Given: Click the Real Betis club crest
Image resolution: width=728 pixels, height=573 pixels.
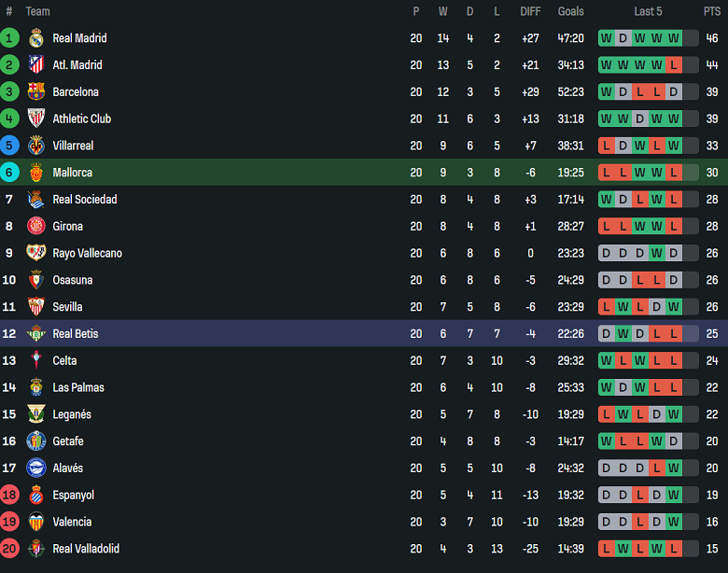Looking at the screenshot, I should [x=36, y=334].
